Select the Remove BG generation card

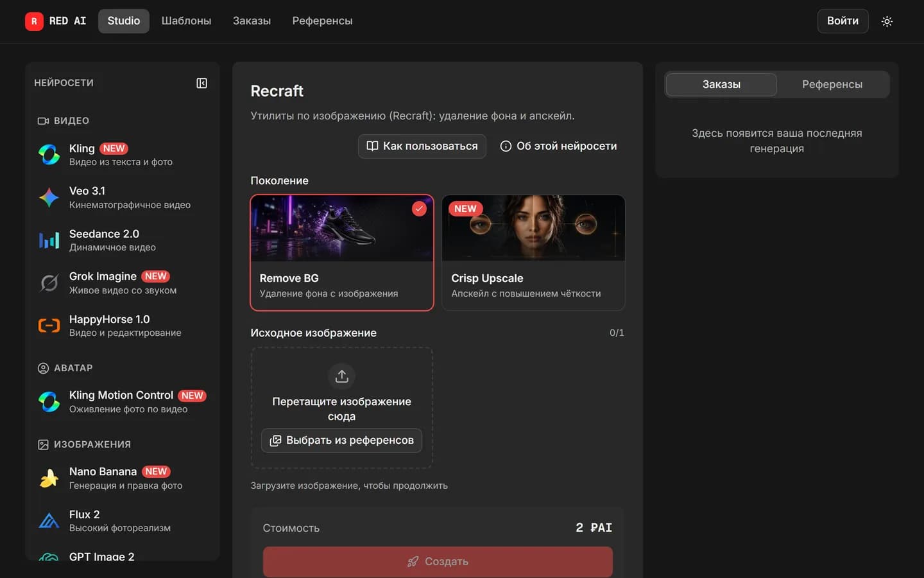pyautogui.click(x=342, y=253)
